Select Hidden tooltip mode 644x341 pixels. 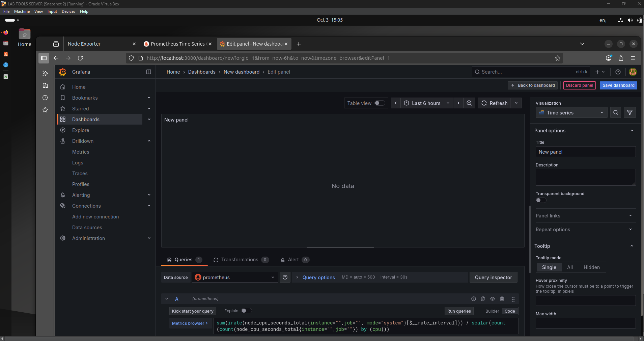click(x=591, y=267)
